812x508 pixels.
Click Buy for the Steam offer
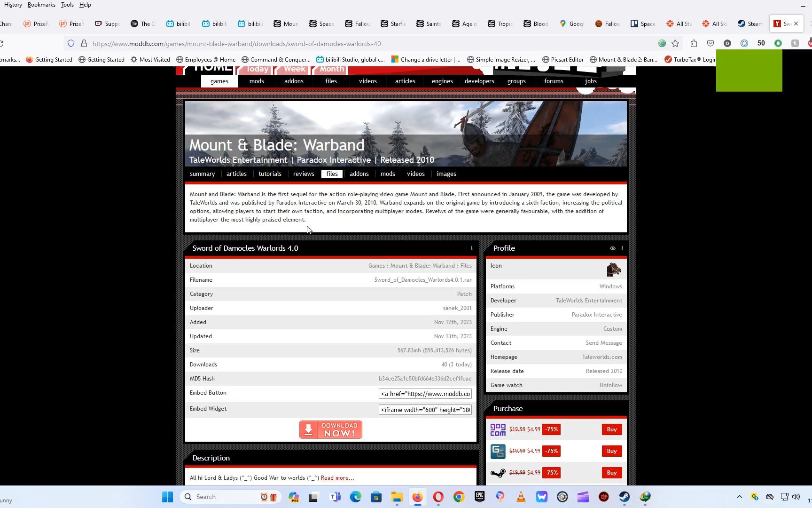pyautogui.click(x=612, y=473)
